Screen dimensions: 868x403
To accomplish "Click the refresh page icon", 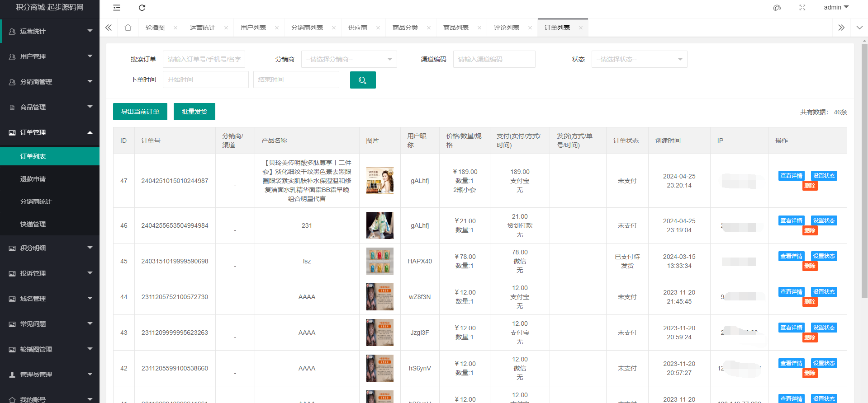I will [x=142, y=8].
